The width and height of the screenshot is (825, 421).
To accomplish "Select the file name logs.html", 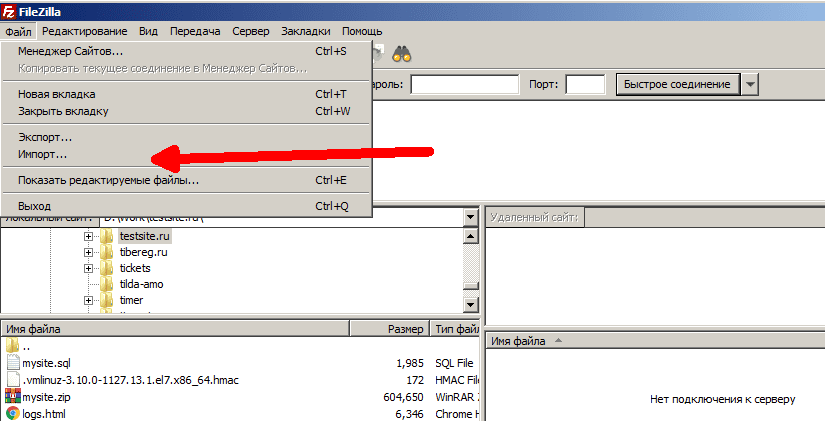I will 44,414.
